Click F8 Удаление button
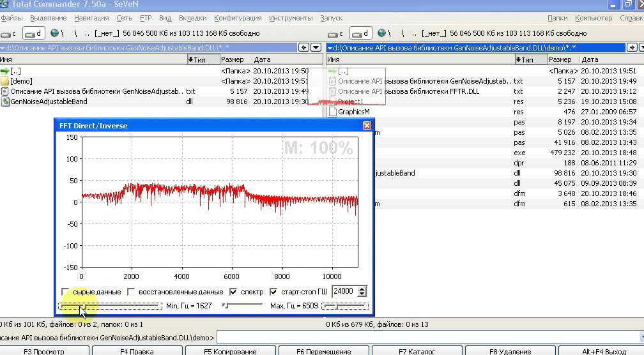The width and height of the screenshot is (644, 355). [510, 351]
